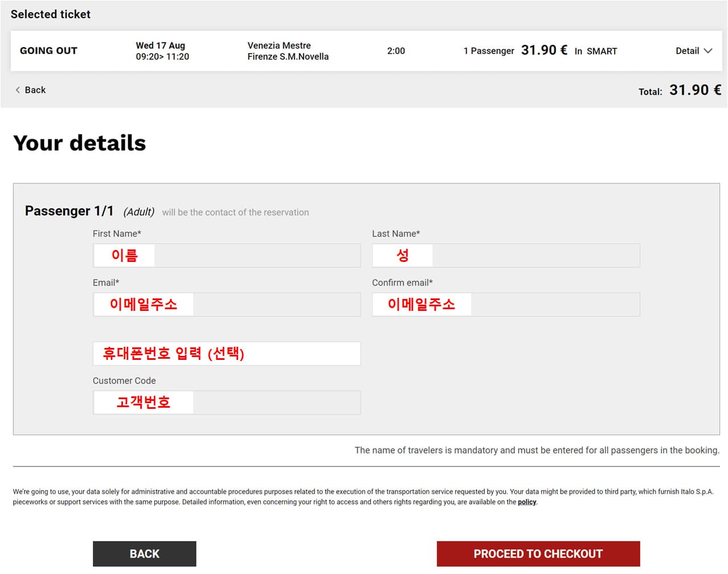Click the dark BACK button

145,553
